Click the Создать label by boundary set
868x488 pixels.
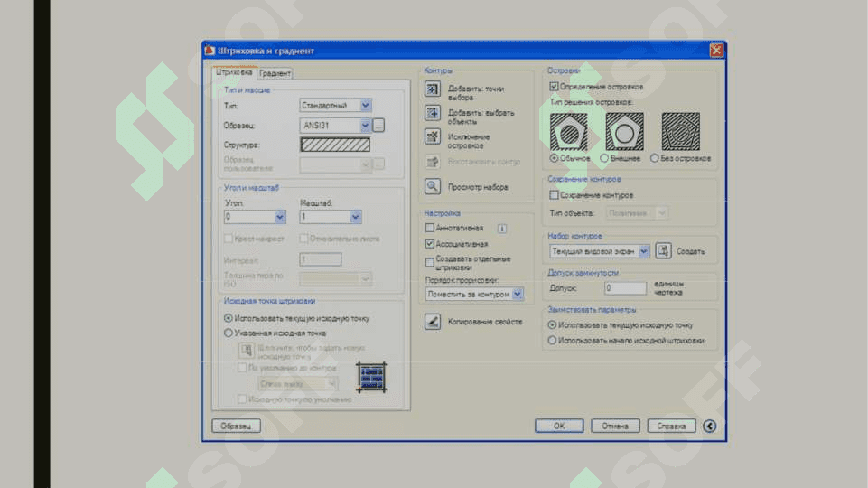point(691,251)
